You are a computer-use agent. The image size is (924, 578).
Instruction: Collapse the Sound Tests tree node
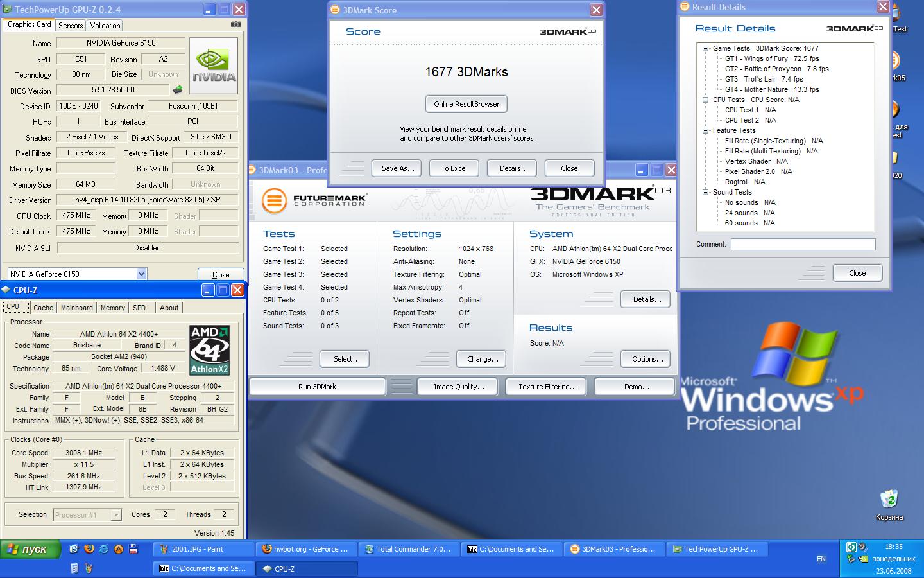point(705,192)
